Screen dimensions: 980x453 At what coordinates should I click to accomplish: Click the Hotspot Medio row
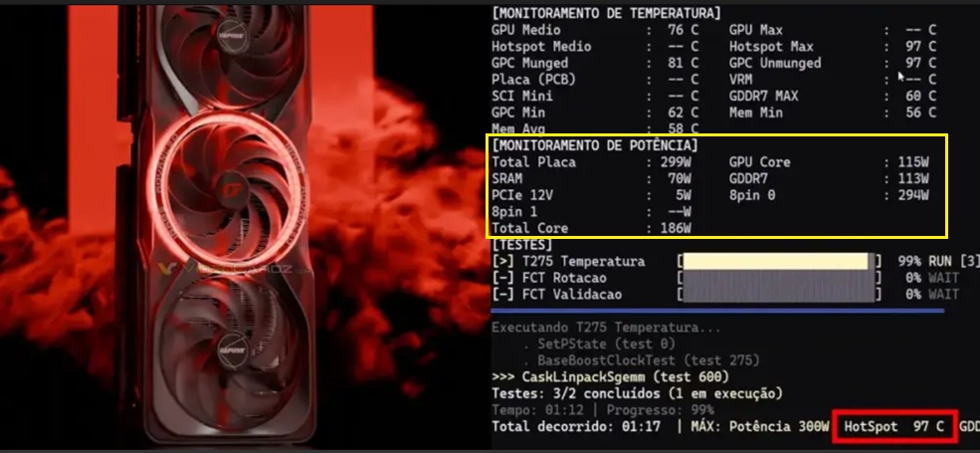pyautogui.click(x=595, y=47)
